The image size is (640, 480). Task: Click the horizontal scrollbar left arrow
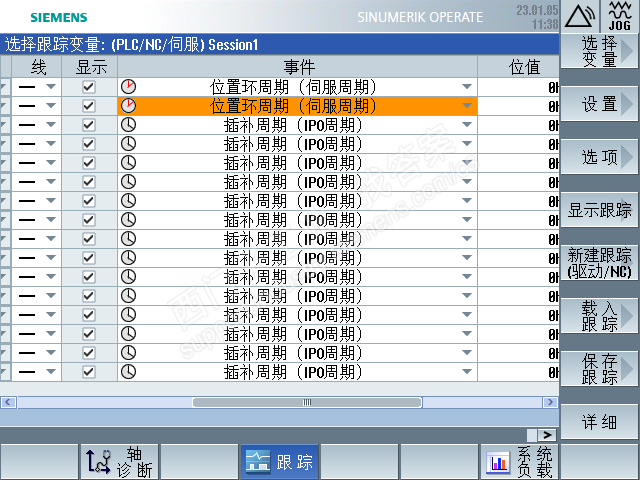[x=8, y=402]
